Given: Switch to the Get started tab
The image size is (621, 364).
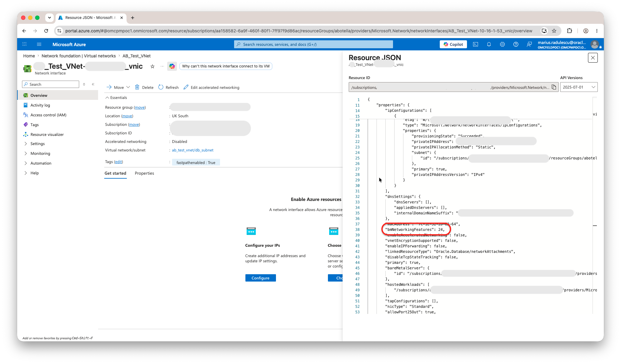Looking at the screenshot, I should (x=115, y=173).
